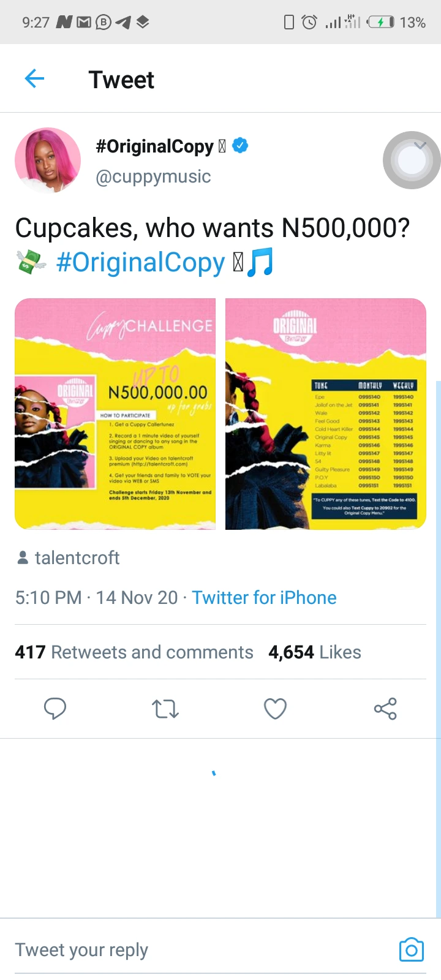
Task: Expand tweet options chevron
Action: click(420, 146)
